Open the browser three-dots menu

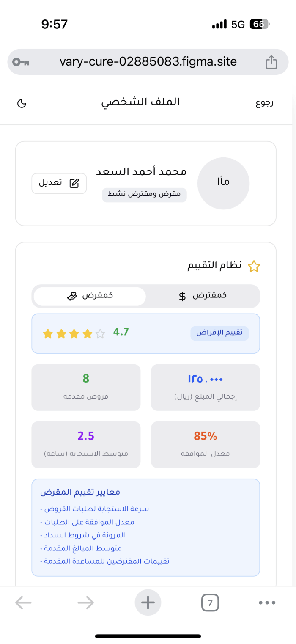pos(267,603)
